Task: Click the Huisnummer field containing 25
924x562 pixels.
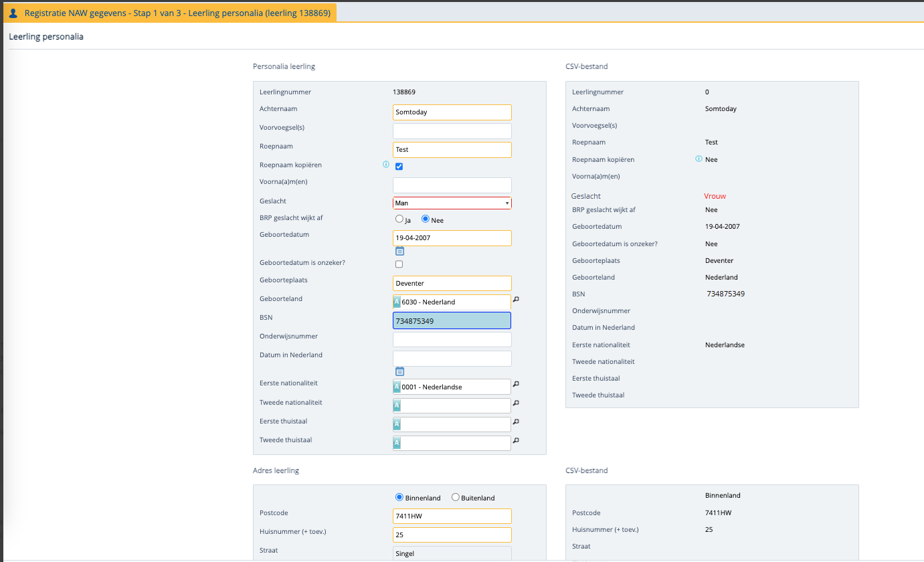Action: coord(452,535)
